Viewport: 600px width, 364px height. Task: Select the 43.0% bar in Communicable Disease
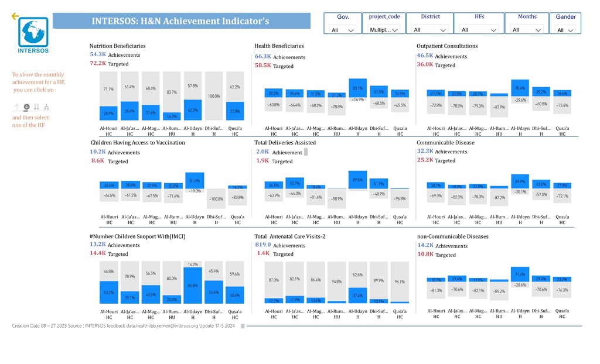point(541,184)
